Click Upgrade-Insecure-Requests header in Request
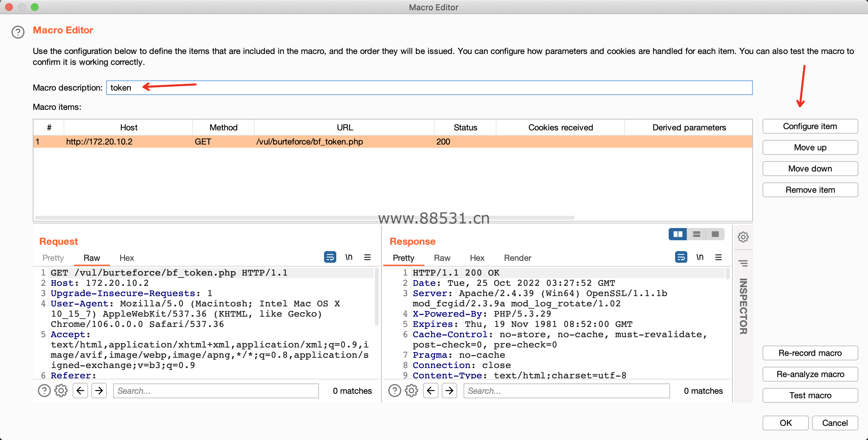This screenshot has height=440, width=868. [131, 293]
